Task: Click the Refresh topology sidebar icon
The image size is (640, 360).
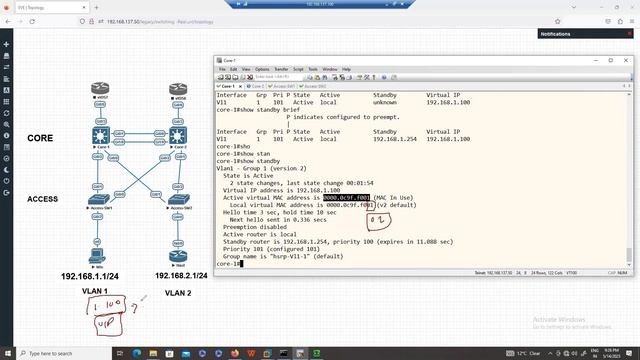Action: click(6, 113)
